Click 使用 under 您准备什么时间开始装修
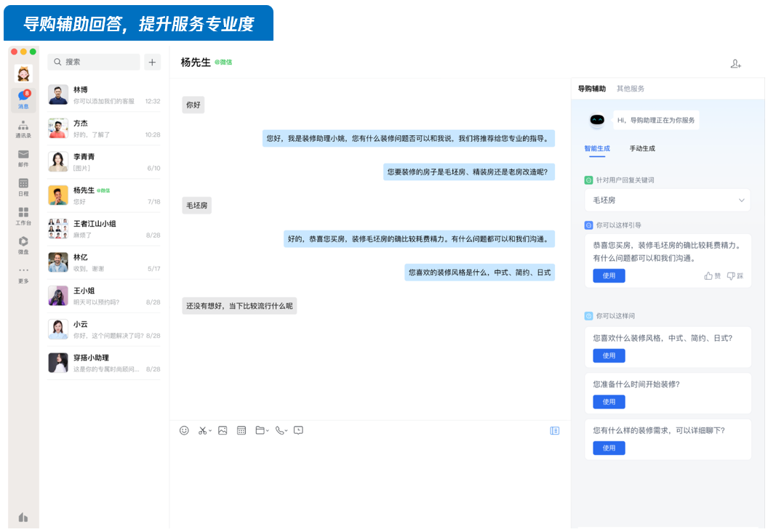The height and width of the screenshot is (532, 768). pos(609,402)
